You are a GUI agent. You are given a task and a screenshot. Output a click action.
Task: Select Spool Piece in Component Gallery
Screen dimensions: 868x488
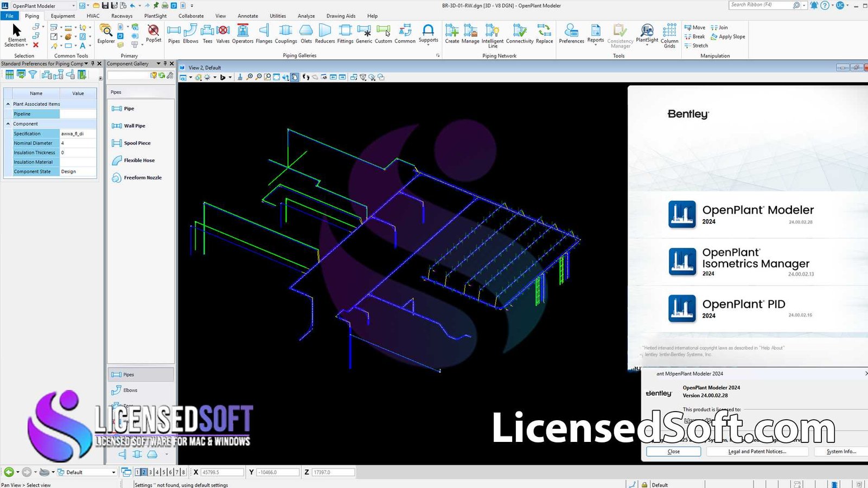click(131, 143)
